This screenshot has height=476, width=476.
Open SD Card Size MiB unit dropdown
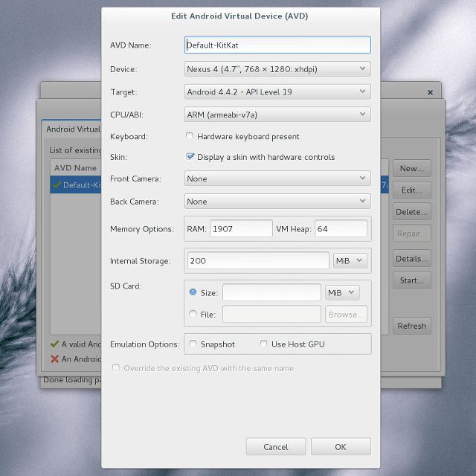click(342, 292)
